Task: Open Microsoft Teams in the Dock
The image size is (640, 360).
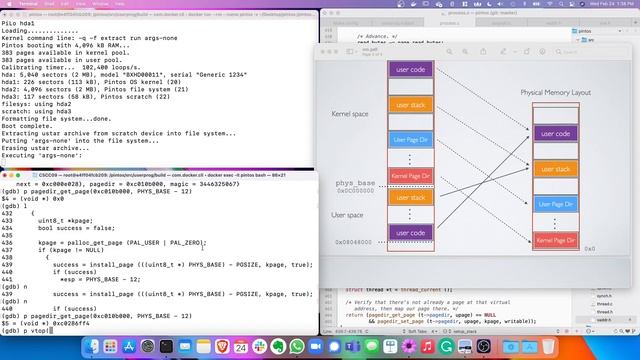Action: tap(353, 347)
